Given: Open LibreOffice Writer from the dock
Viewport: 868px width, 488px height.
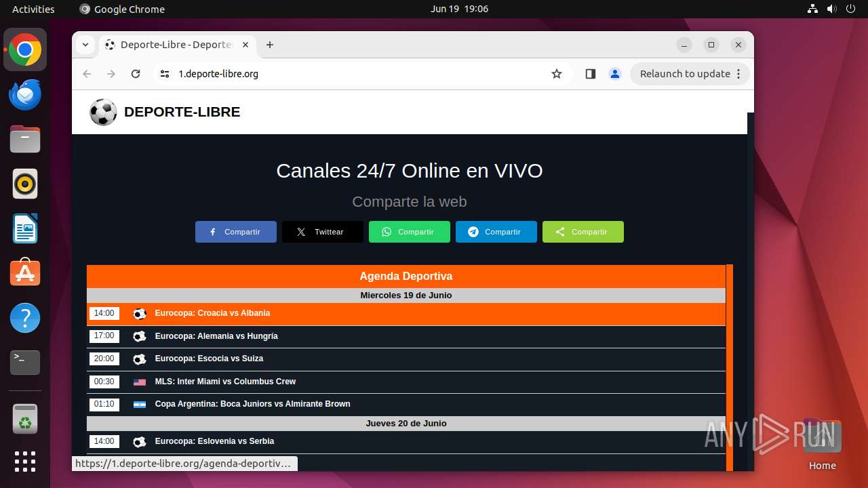Looking at the screenshot, I should (x=25, y=228).
